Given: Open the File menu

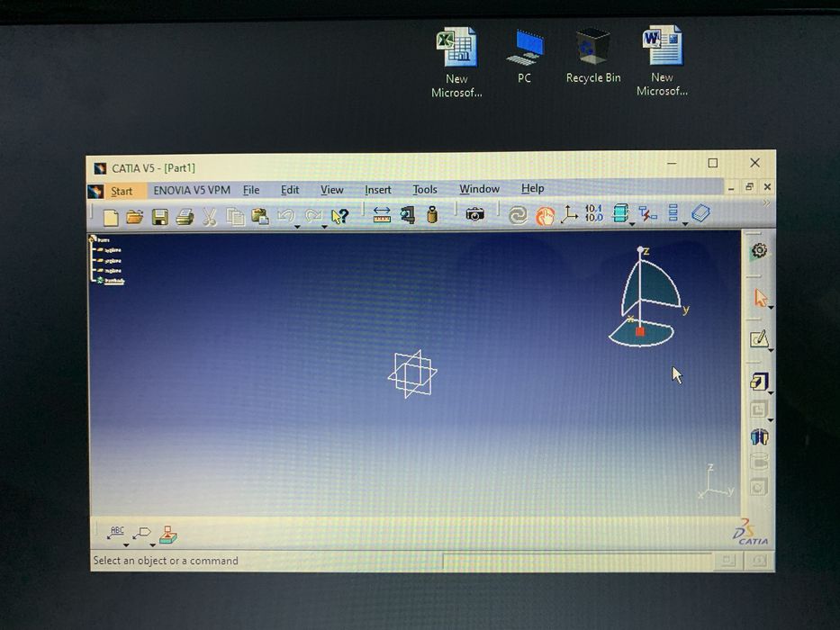Looking at the screenshot, I should (250, 190).
